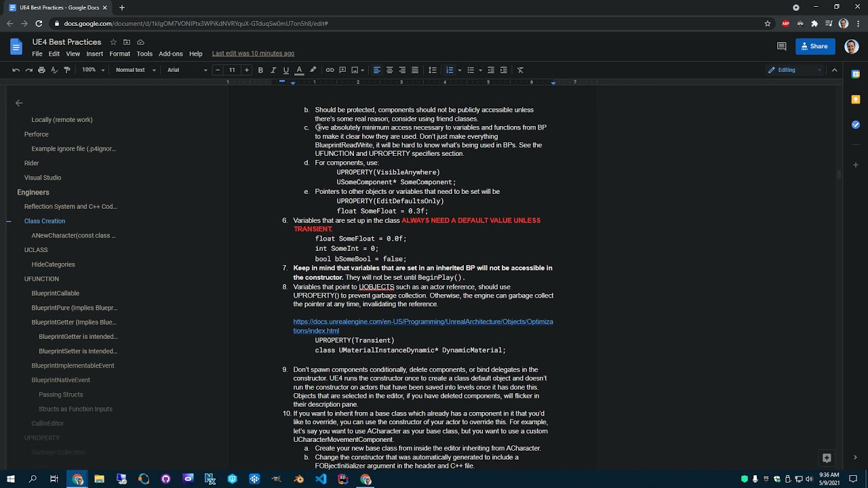This screenshot has width=868, height=488.
Task: Open the highlight color picker
Action: pyautogui.click(x=313, y=70)
